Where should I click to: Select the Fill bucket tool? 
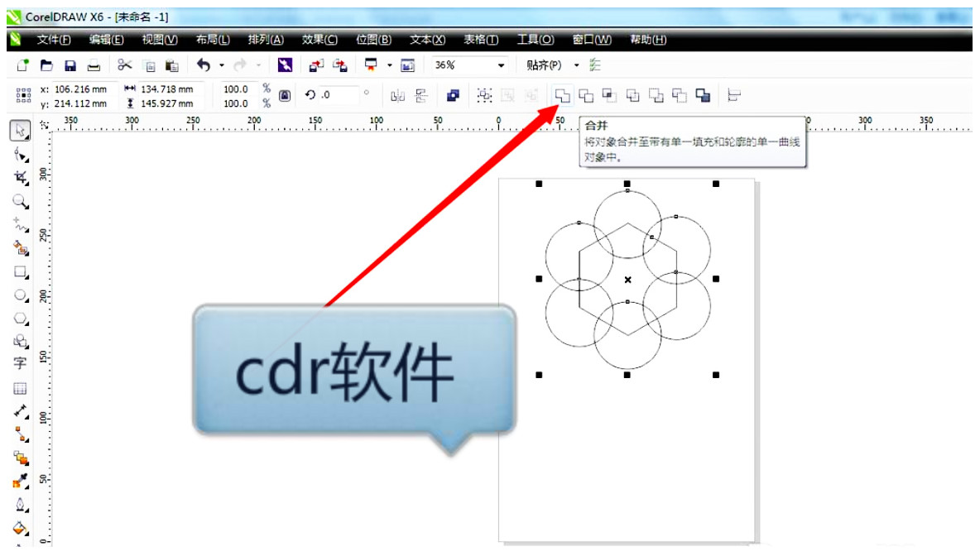click(21, 529)
